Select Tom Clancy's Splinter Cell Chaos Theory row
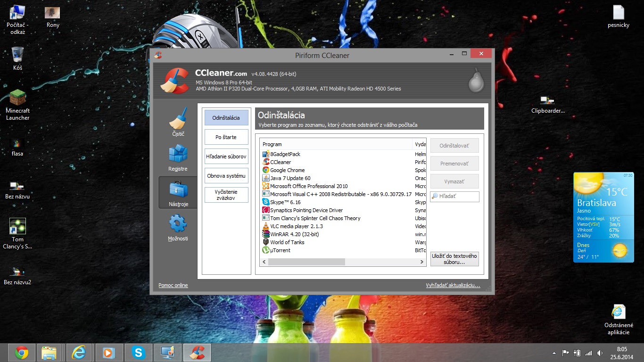The image size is (644, 362). [x=344, y=218]
